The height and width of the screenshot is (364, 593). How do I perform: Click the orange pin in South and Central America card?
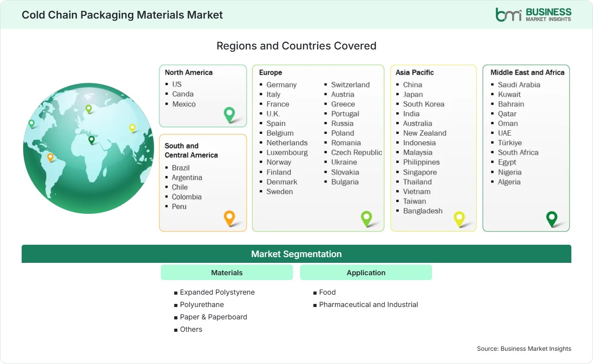point(229,218)
